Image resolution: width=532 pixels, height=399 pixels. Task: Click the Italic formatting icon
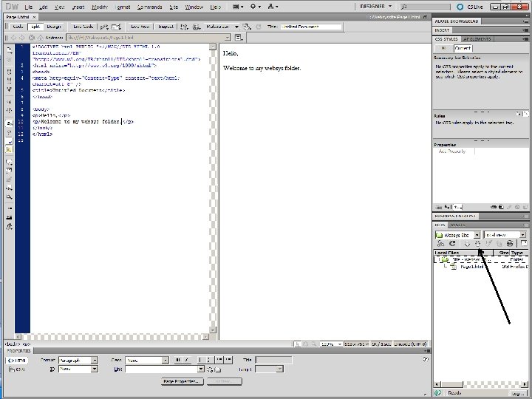click(185, 360)
